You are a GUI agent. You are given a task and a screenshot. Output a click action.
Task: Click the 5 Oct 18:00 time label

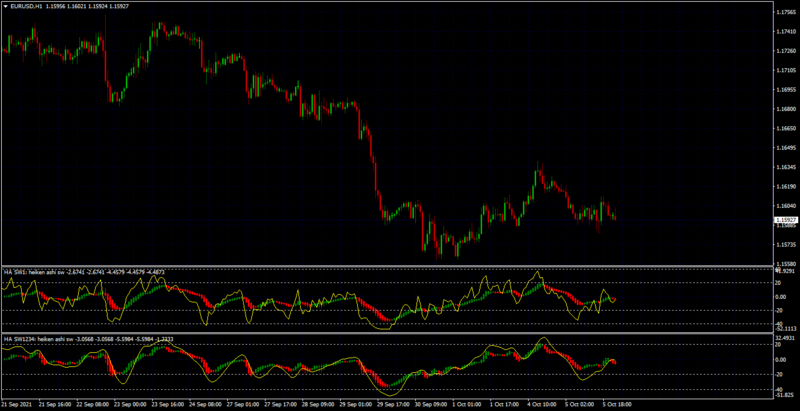(617, 404)
